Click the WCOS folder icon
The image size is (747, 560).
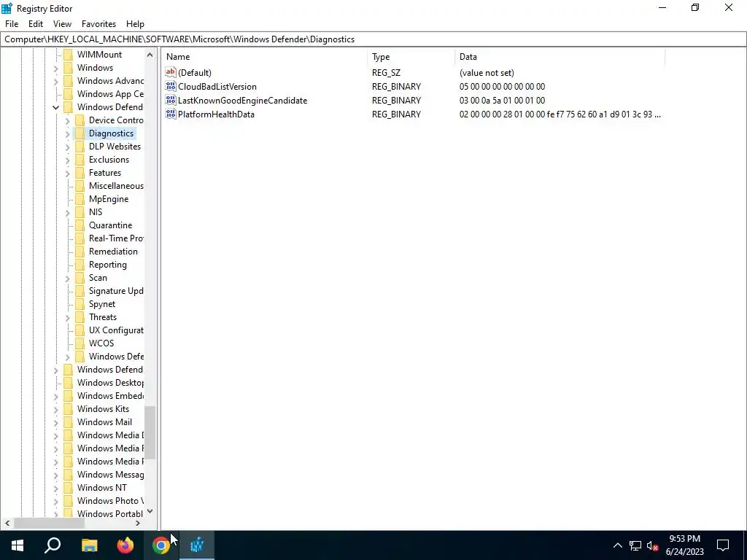coord(80,343)
